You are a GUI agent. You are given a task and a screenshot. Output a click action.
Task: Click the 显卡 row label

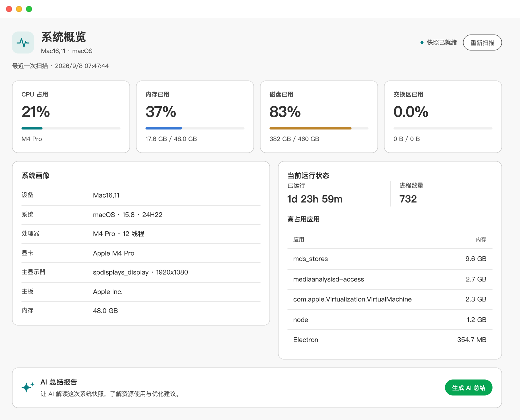27,253
